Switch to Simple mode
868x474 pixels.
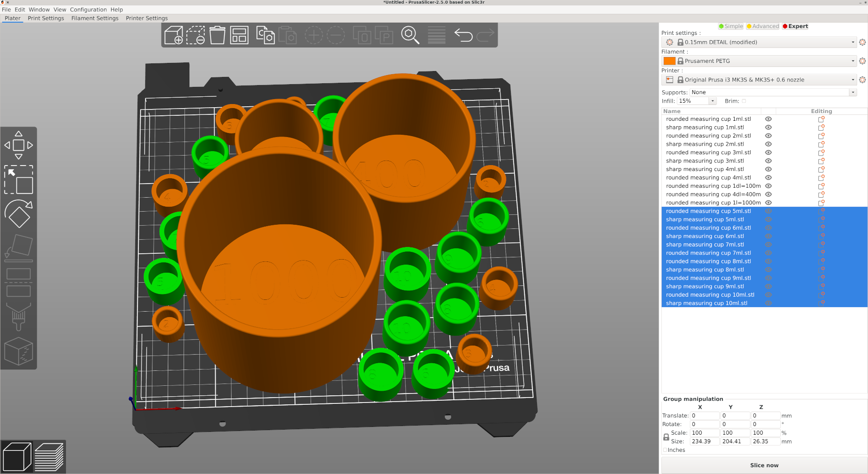pos(731,26)
